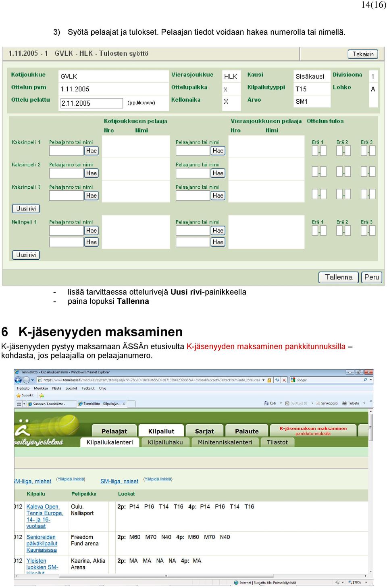Click Ylläpidä linkkiä next to SM-liiga, naiset
This screenshot has height=588, width=387.
pos(158,479)
